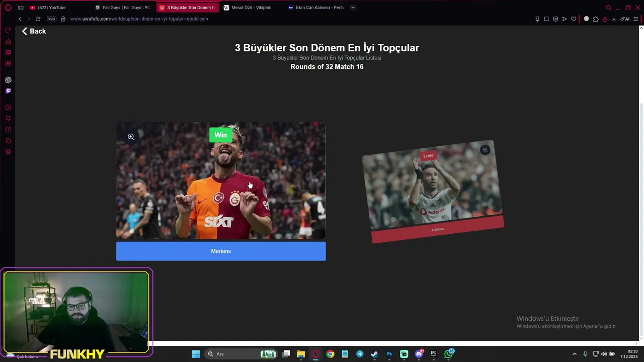Open the sidebar GX Control icon
The width and height of the screenshot is (644, 362).
(8, 31)
